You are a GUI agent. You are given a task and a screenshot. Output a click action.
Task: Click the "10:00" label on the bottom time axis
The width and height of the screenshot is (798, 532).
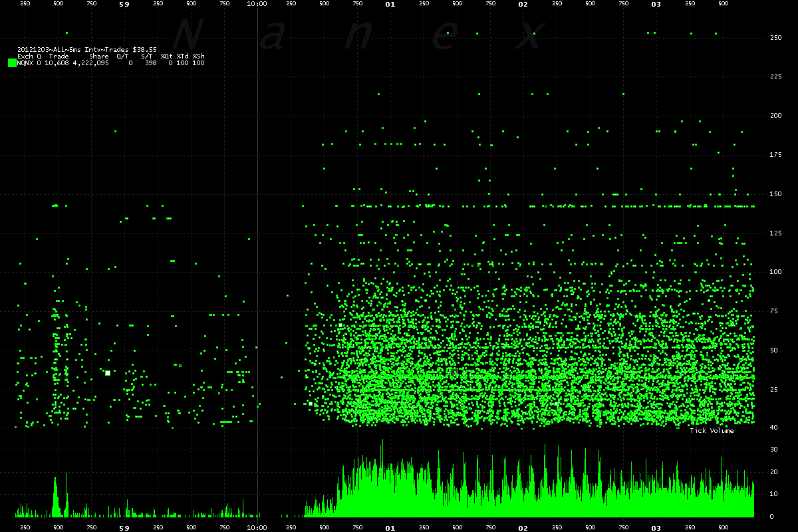257,527
